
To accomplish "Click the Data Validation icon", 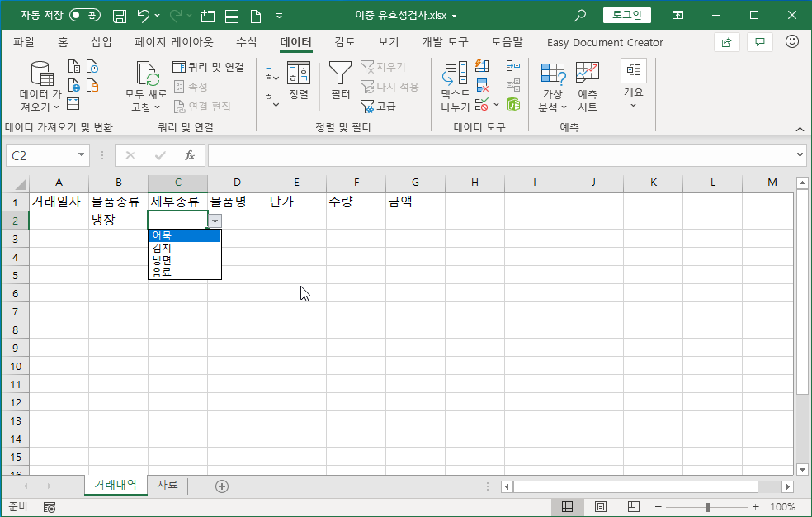I will (482, 104).
